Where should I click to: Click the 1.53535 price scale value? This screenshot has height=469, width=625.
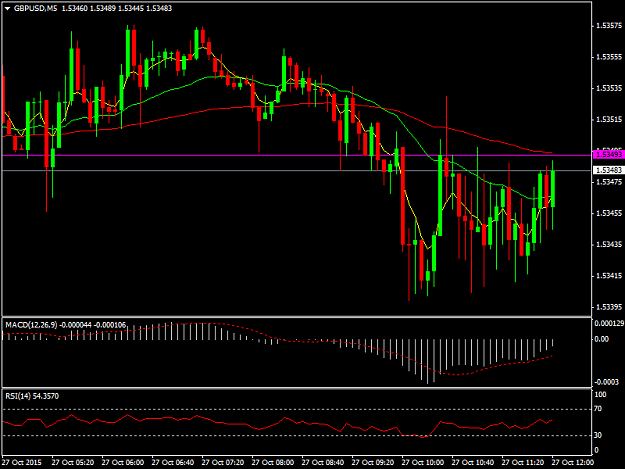(x=609, y=88)
